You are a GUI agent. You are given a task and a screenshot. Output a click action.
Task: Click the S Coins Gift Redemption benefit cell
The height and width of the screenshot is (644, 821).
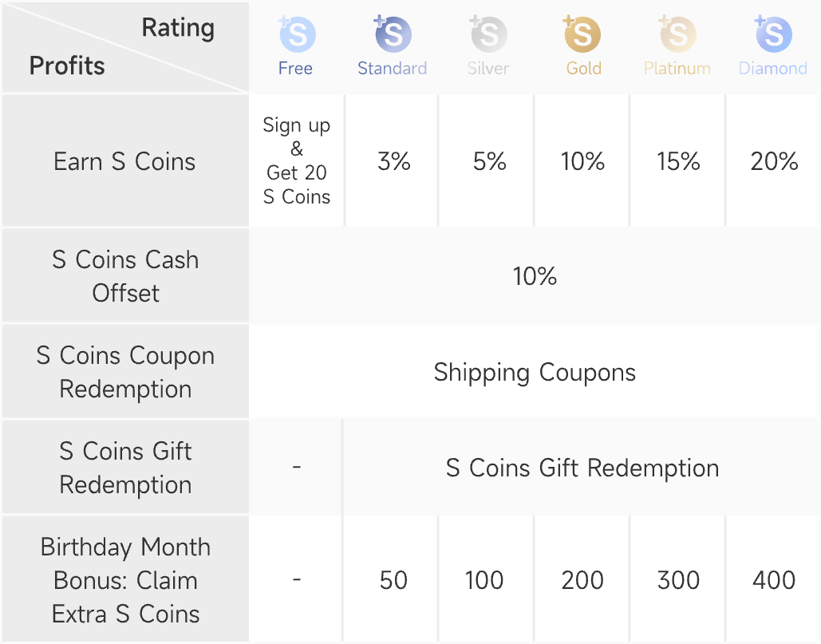pos(582,468)
